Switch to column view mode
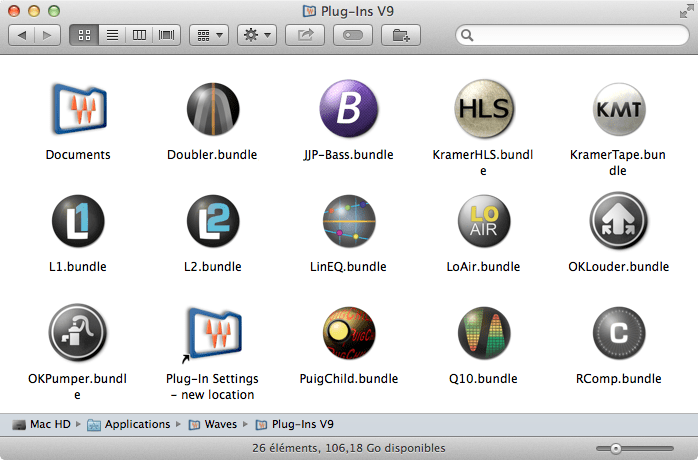Screen dimensions: 698x460 pyautogui.click(x=139, y=35)
